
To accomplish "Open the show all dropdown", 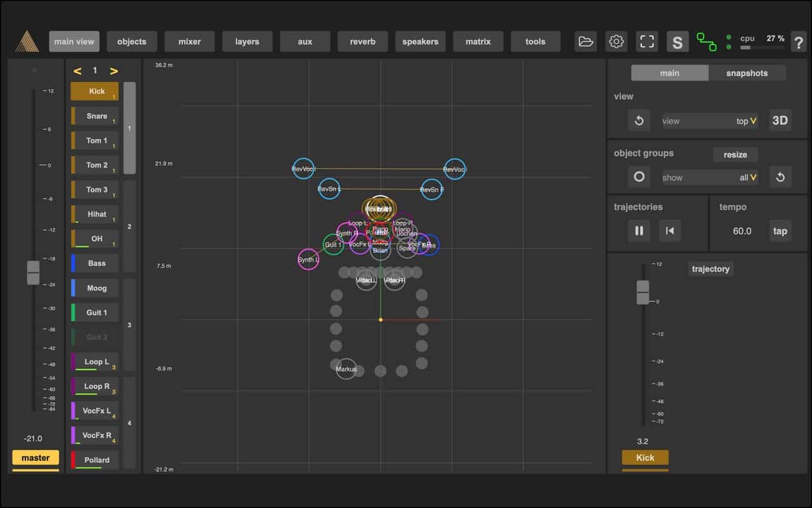I will 710,177.
